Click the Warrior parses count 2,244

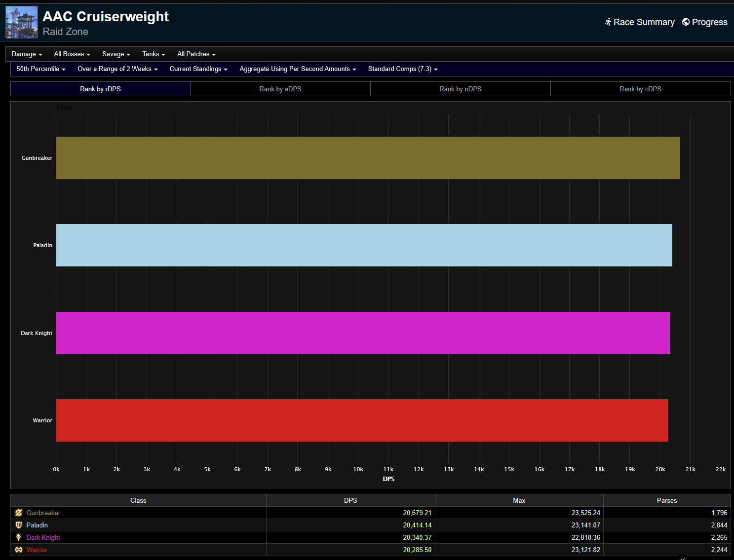pos(719,550)
